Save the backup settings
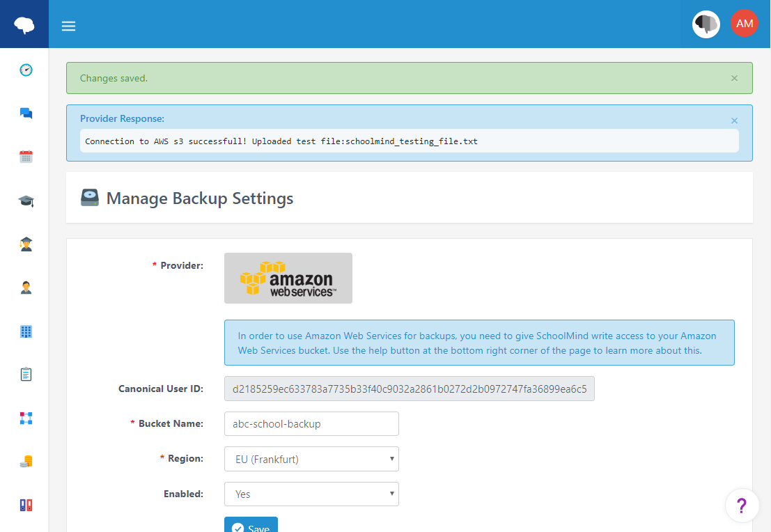Image resolution: width=771 pixels, height=532 pixels. [x=251, y=525]
